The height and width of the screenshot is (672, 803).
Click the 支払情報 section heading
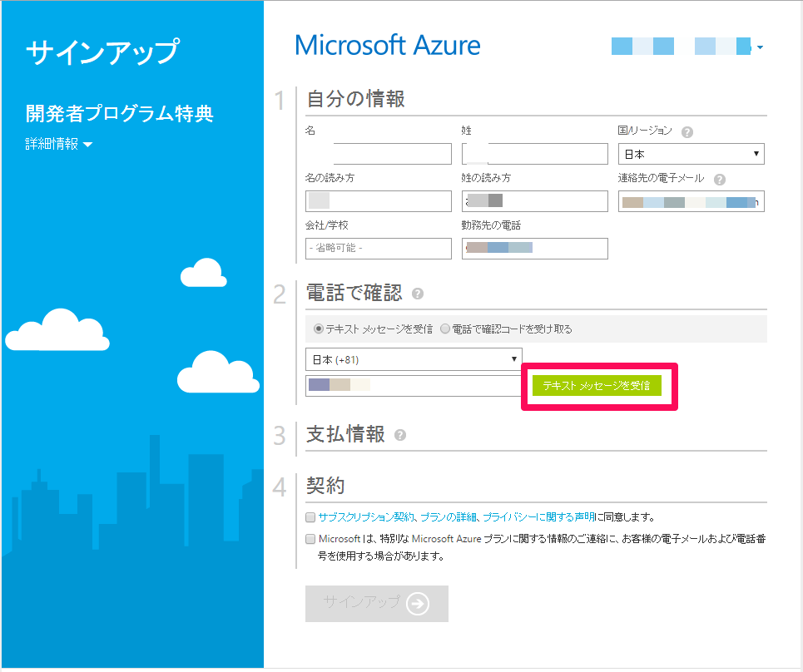(345, 434)
